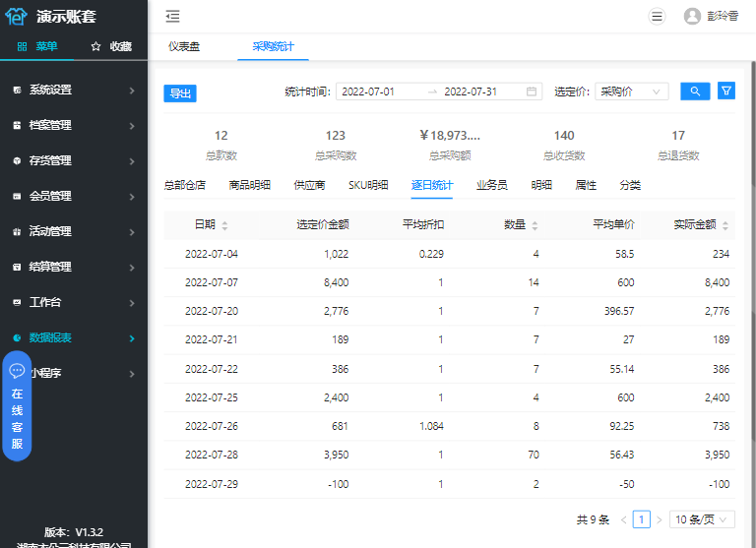
Task: Click the grid icon beside 菜单
Action: (x=22, y=46)
